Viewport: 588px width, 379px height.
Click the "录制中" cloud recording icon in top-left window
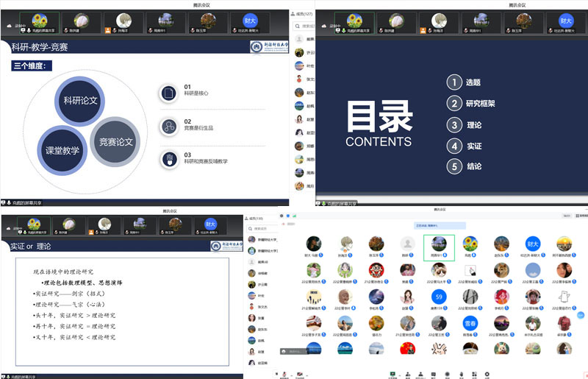(10, 25)
